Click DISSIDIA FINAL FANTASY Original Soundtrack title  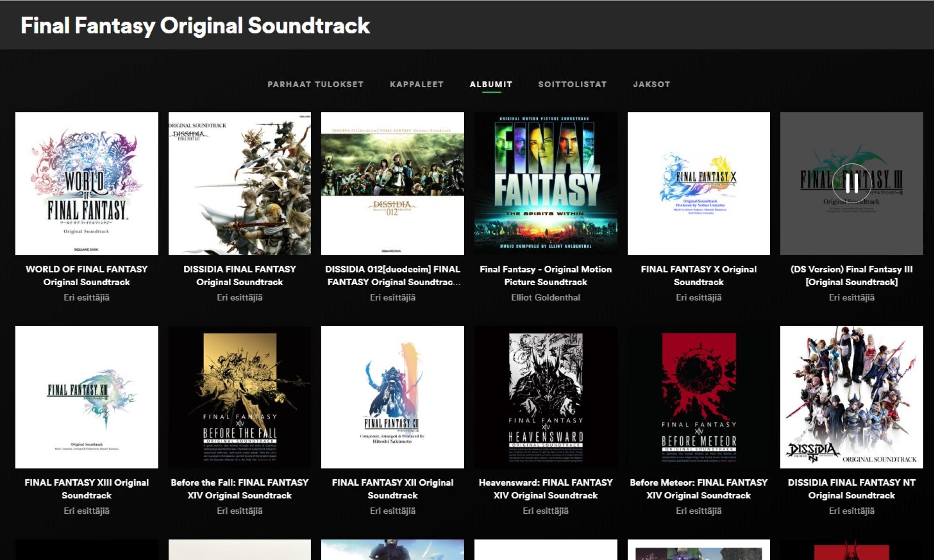pyautogui.click(x=240, y=275)
